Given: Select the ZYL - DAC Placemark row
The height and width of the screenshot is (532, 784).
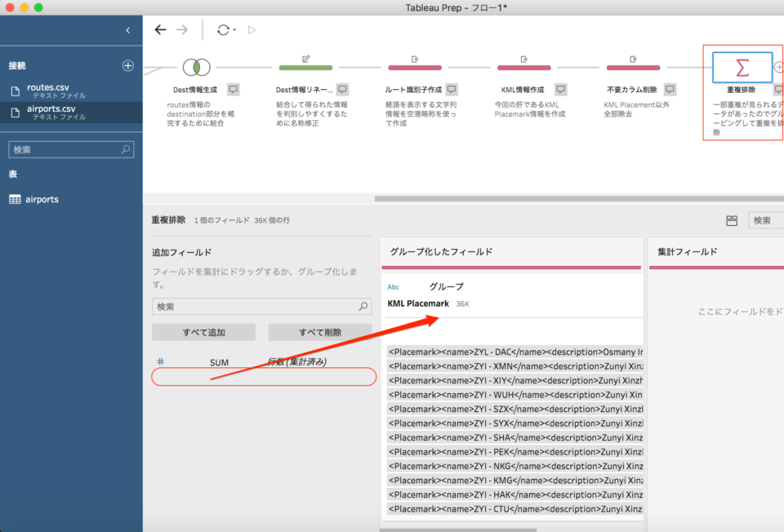Looking at the screenshot, I should [511, 352].
